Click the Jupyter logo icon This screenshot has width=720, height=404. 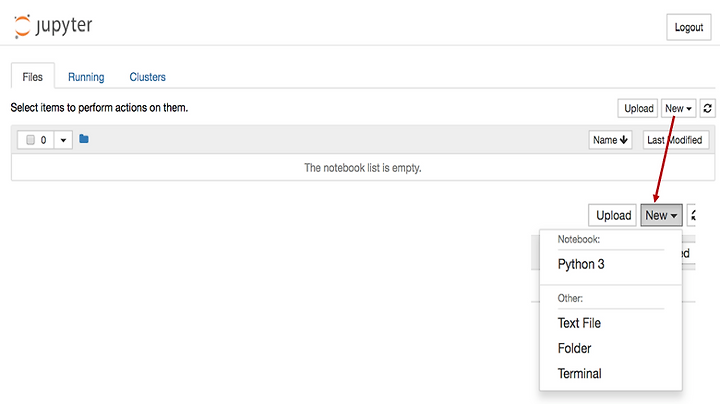(x=22, y=26)
